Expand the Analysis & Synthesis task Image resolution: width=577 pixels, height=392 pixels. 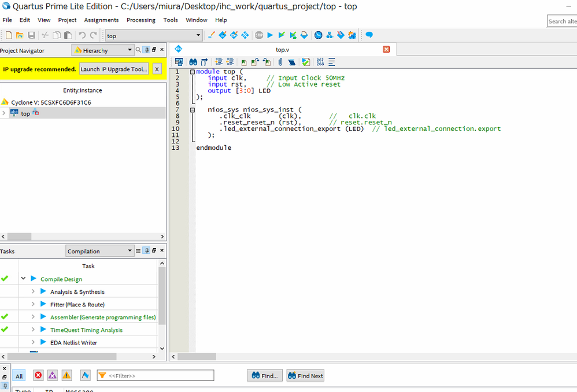point(33,292)
